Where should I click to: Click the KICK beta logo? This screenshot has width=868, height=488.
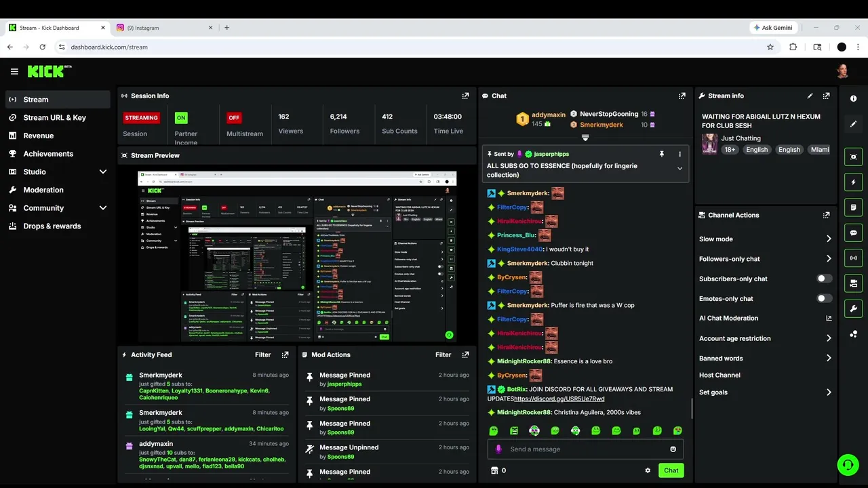point(50,71)
